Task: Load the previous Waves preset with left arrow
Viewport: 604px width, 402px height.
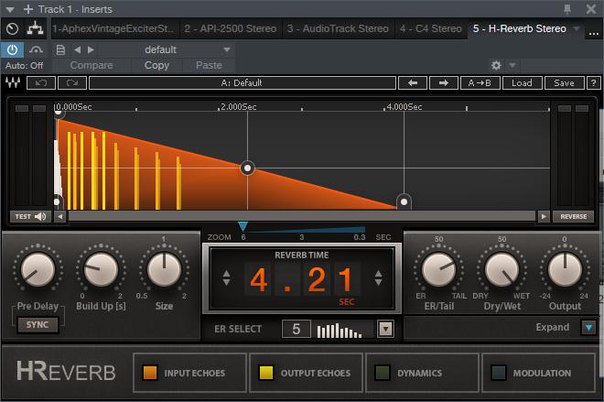Action: tap(411, 83)
